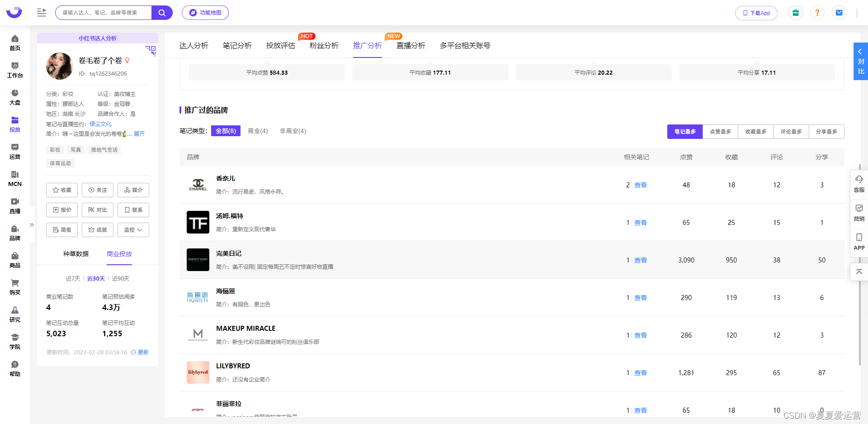Sort brands by 点赞最多

(x=720, y=132)
